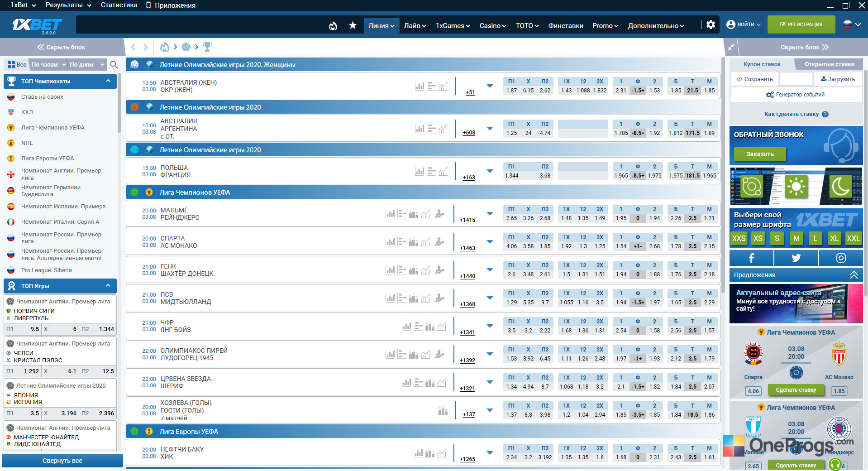
Task: Click the expand arrows icon beside coupon panel
Action: pos(731,47)
